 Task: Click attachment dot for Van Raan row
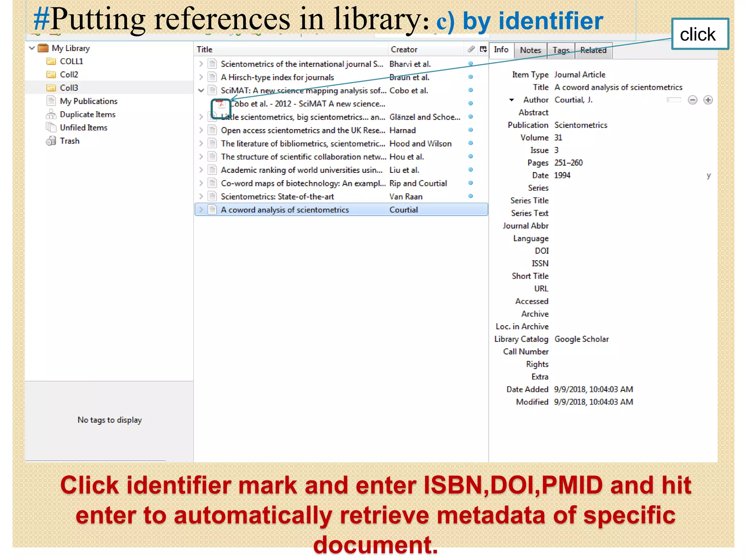coord(471,196)
